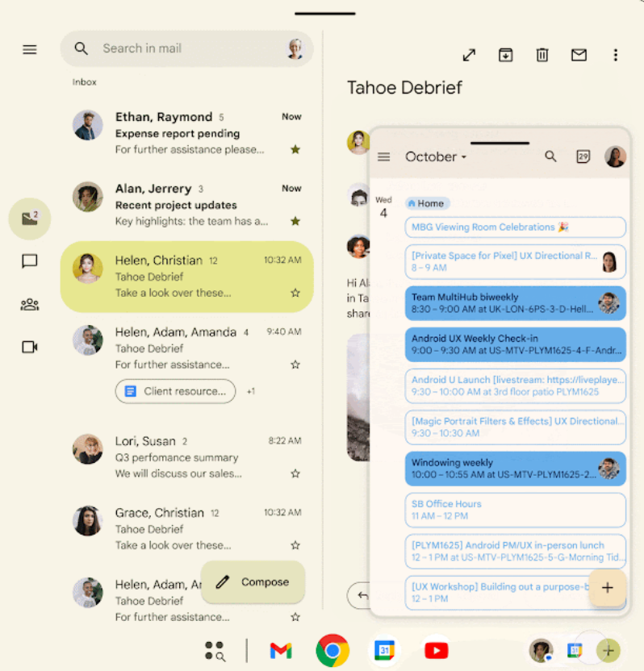
Task: Expand the October month dropdown
Action: (437, 157)
